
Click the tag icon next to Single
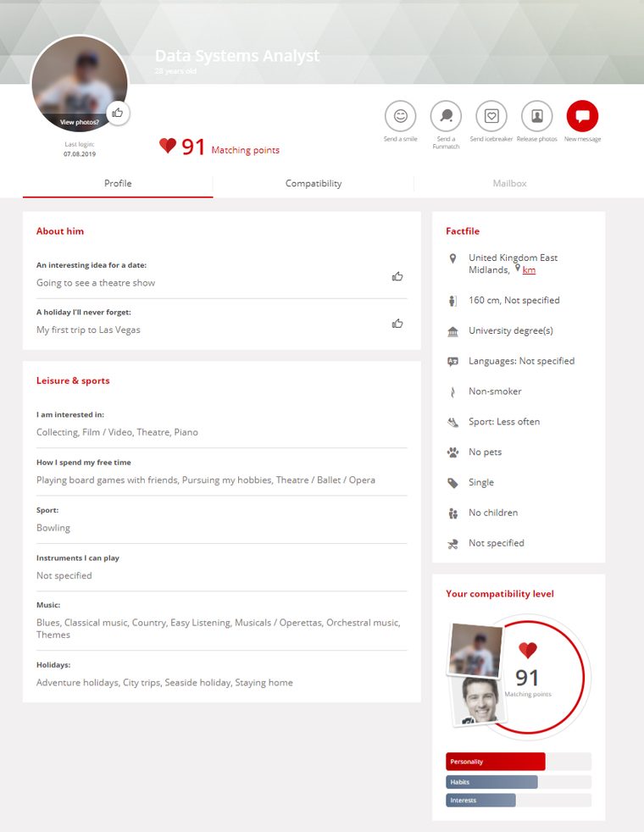click(x=452, y=483)
